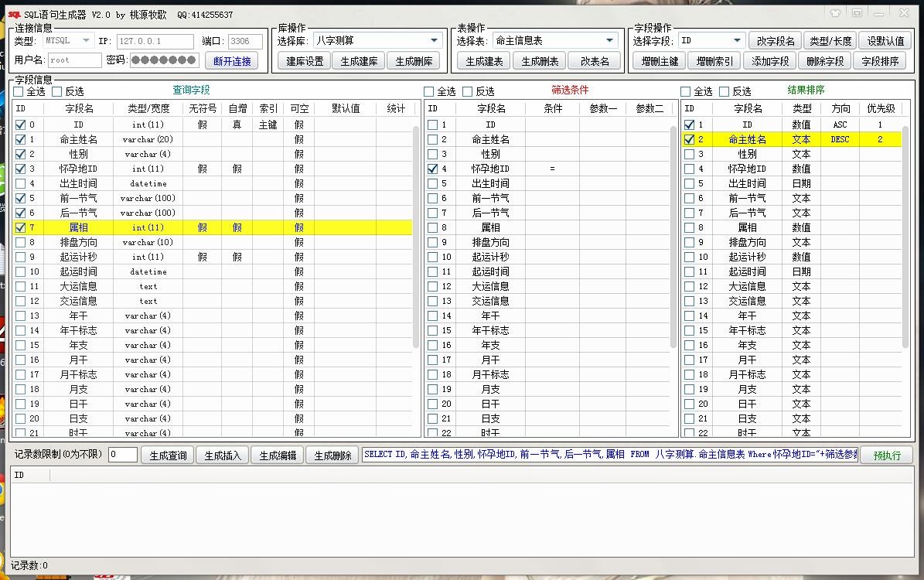This screenshot has height=580, width=924.
Task: Click 类型/长度 button
Action: [x=830, y=41]
